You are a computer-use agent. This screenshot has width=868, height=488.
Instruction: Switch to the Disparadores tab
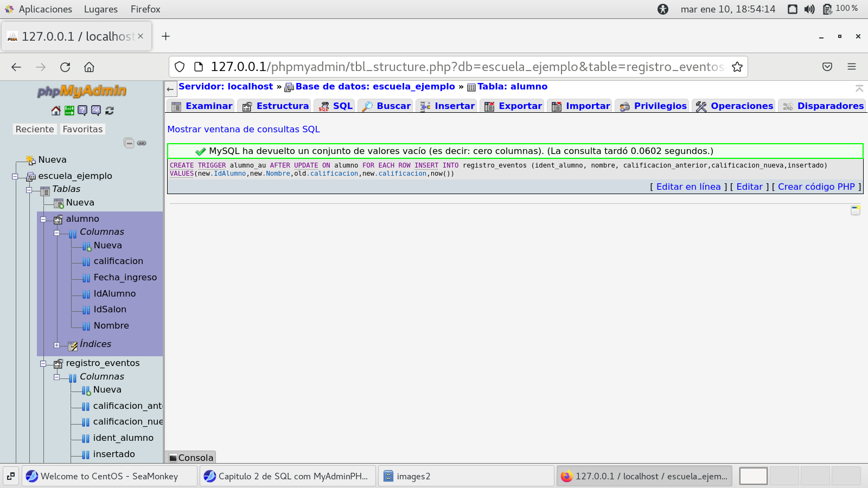[823, 106]
